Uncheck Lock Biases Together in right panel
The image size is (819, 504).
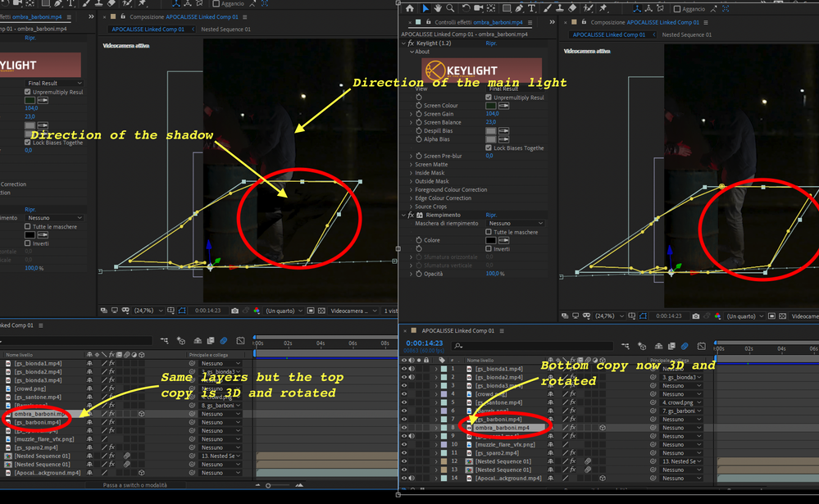point(489,148)
